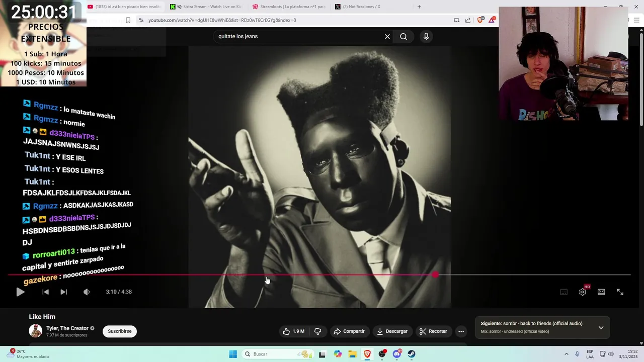Open the video settings gear
This screenshot has height=362, width=644.
pyautogui.click(x=583, y=292)
